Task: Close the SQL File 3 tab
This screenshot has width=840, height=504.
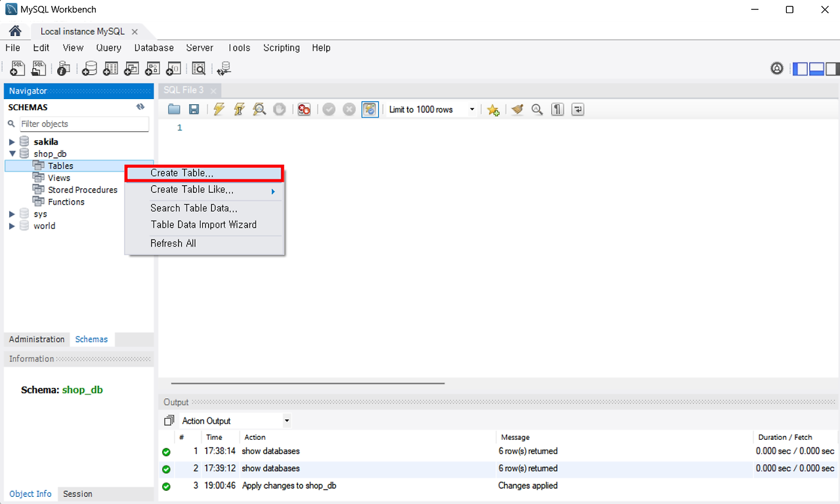Action: click(x=213, y=91)
